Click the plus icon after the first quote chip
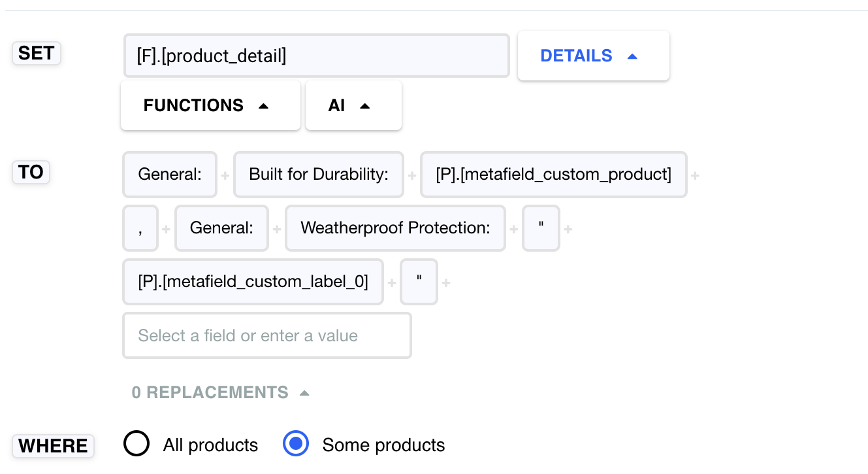The height and width of the screenshot is (474, 868). point(568,228)
